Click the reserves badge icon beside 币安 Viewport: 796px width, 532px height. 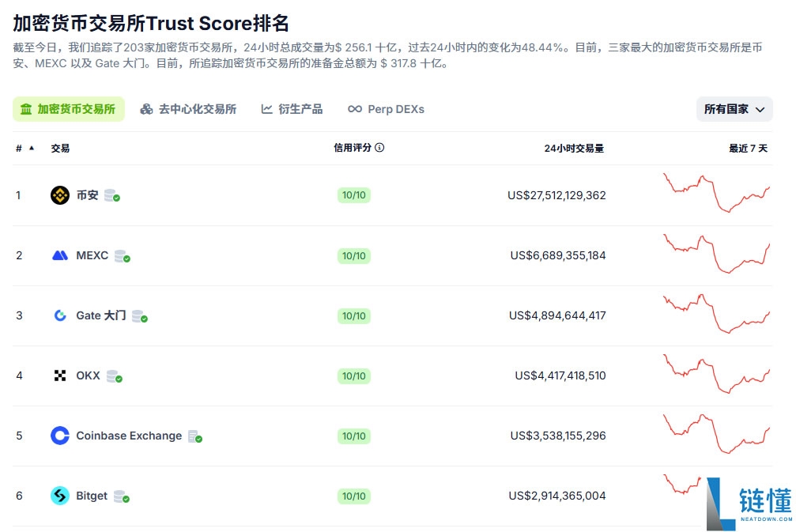click(111, 195)
